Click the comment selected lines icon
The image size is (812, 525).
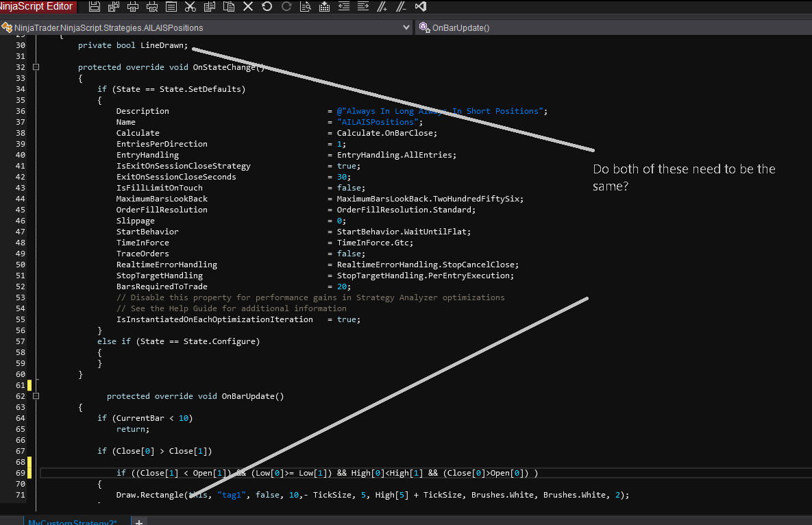[382, 7]
